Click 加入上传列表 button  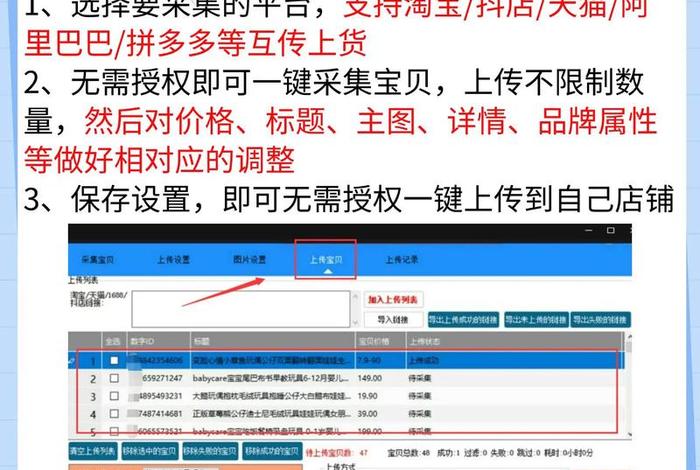point(393,299)
